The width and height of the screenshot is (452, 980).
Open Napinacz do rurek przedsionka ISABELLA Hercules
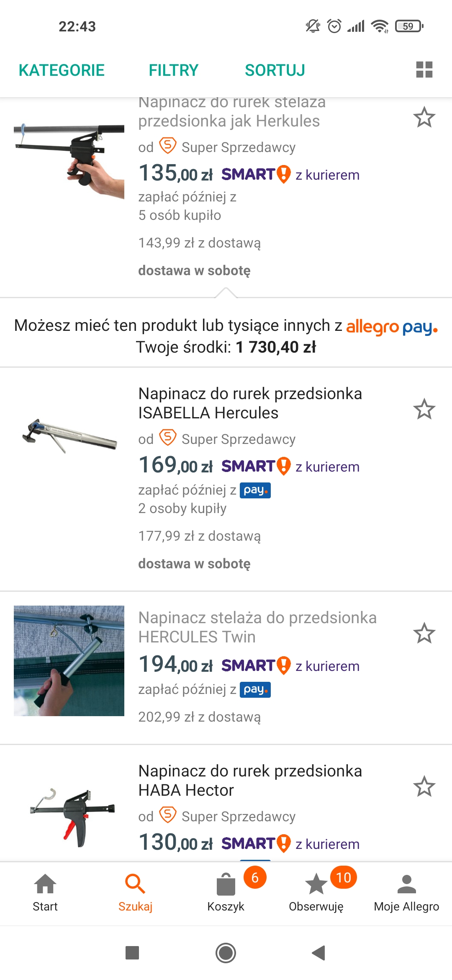(250, 403)
